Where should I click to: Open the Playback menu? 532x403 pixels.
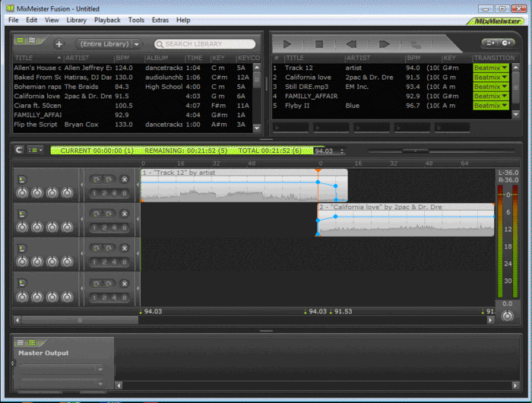pos(107,20)
